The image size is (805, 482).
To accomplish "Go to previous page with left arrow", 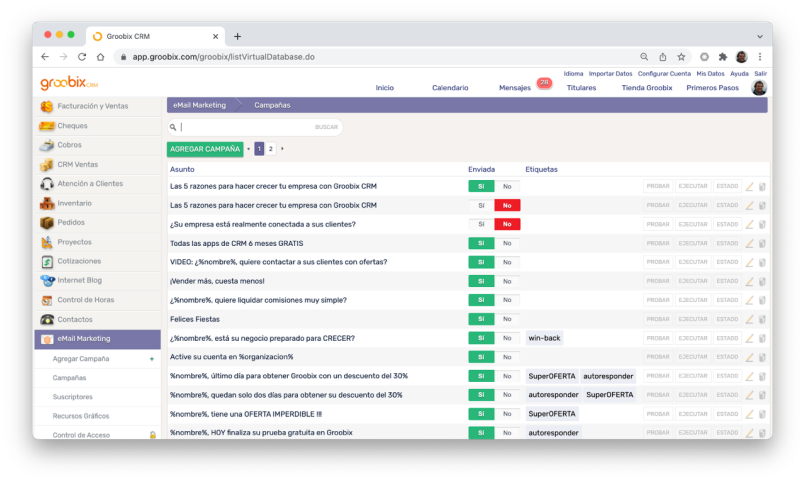I will point(248,149).
